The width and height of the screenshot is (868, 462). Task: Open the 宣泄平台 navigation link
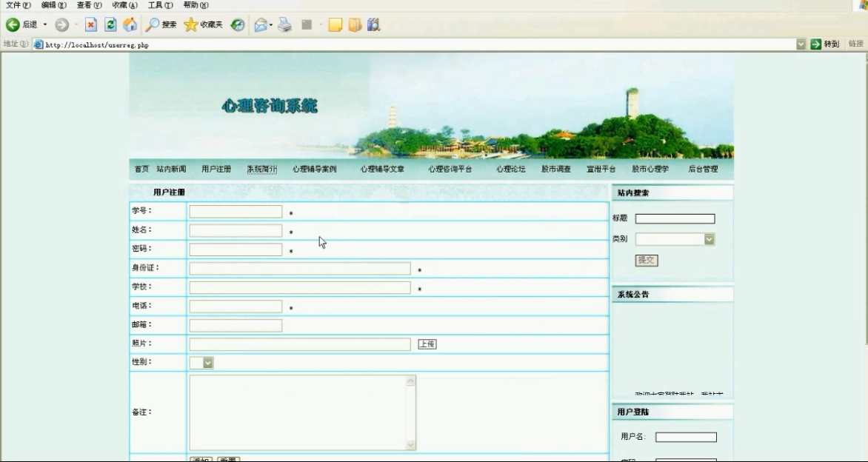601,169
